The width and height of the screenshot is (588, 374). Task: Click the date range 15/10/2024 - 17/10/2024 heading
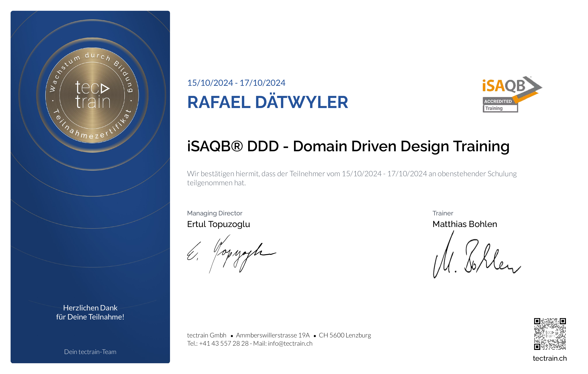point(236,83)
